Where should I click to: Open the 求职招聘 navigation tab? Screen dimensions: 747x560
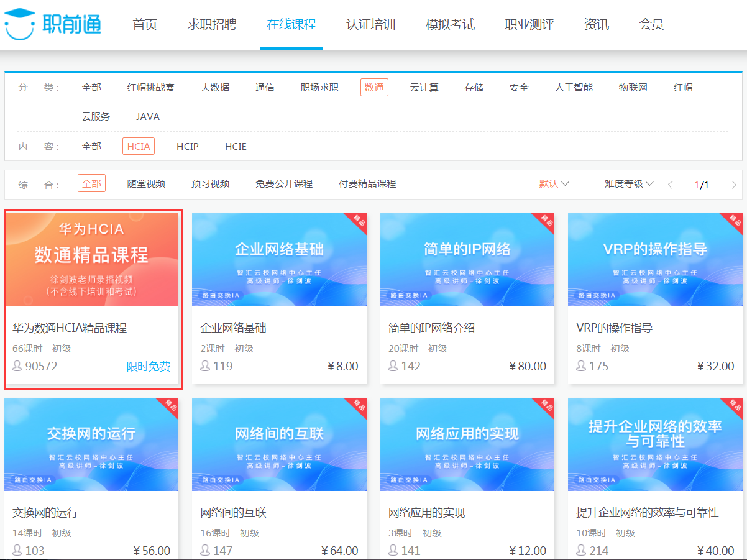coord(212,25)
